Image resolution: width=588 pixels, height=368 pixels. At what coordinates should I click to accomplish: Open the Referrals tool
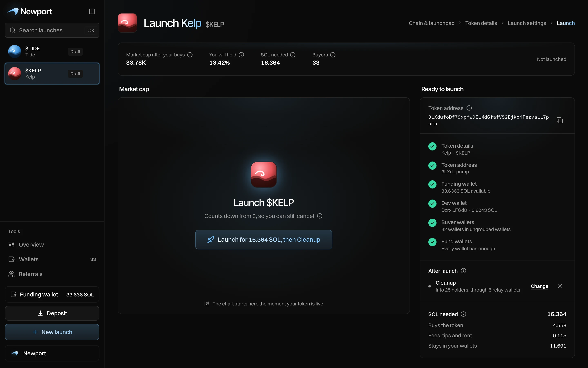(x=52, y=274)
